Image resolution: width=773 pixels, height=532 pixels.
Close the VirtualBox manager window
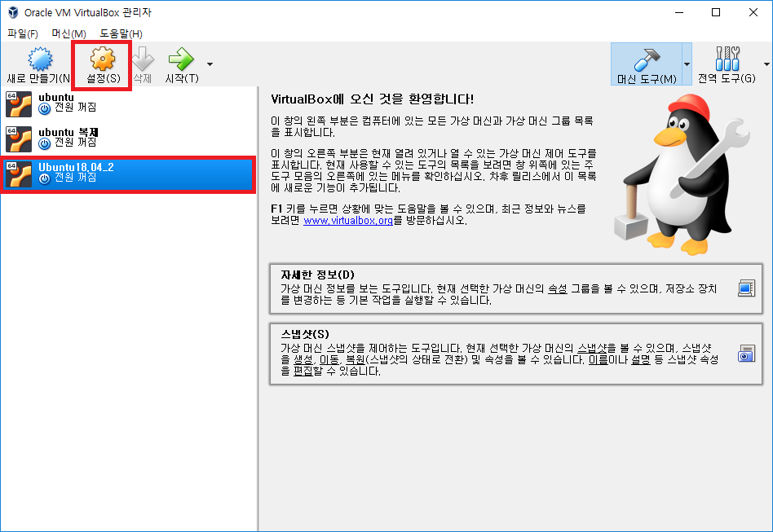click(753, 12)
